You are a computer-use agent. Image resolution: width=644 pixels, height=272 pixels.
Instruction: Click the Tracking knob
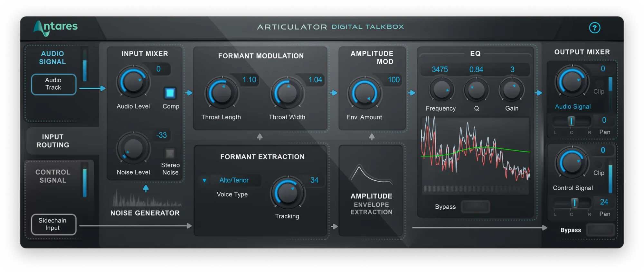[288, 192]
